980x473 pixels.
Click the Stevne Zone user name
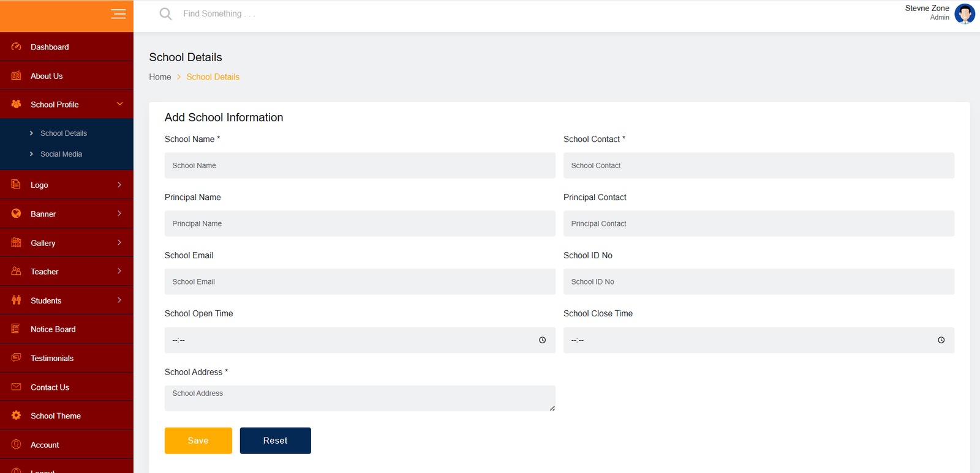[927, 8]
